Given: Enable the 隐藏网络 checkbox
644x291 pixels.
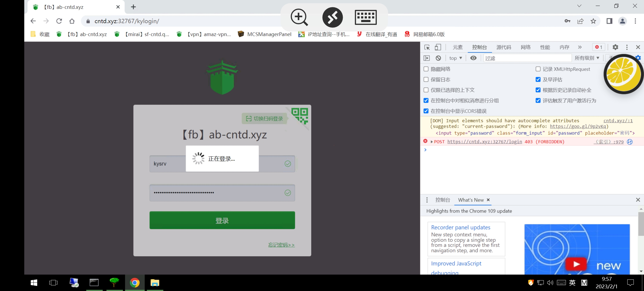Looking at the screenshot, I should pyautogui.click(x=426, y=69).
